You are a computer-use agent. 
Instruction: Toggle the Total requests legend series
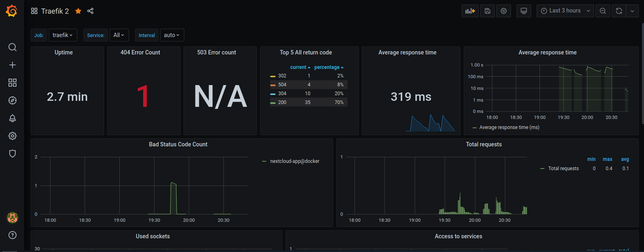point(563,169)
